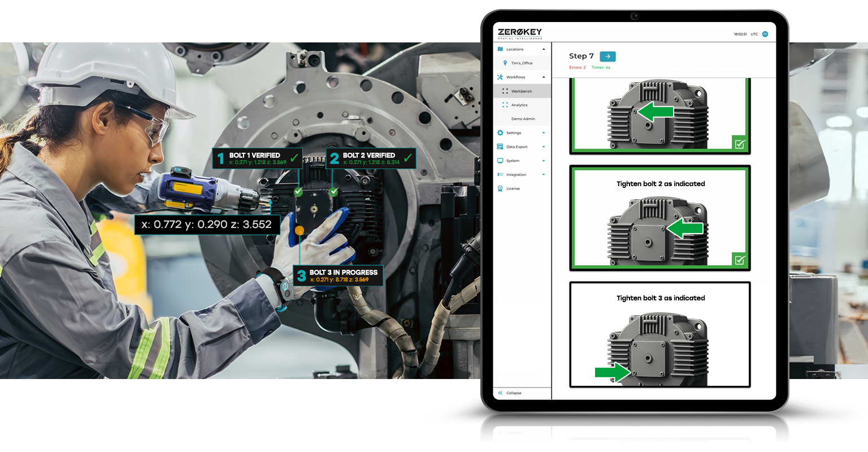
Task: Click the Workflows wrench icon
Action: [x=500, y=77]
